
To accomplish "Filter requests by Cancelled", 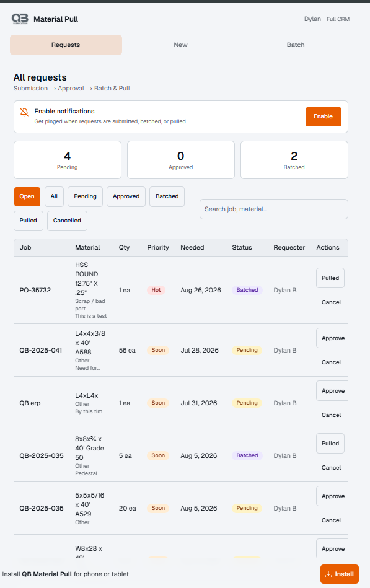I will coord(67,221).
